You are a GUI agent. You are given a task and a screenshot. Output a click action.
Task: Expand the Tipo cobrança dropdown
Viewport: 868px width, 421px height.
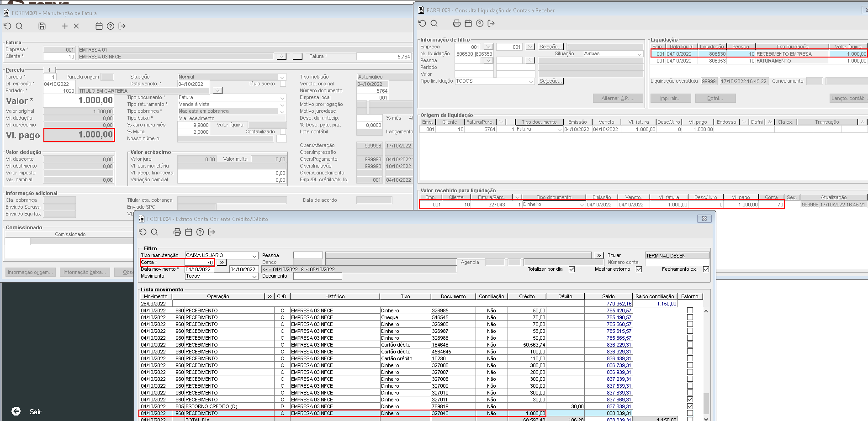[282, 111]
